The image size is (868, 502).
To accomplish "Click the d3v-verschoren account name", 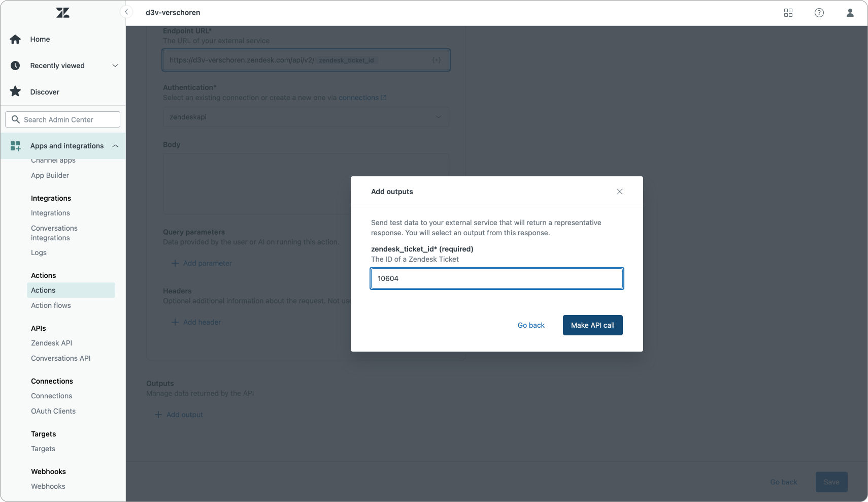I will (173, 13).
